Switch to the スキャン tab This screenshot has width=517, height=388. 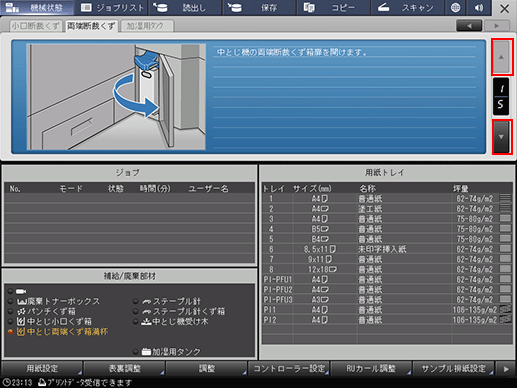(407, 7)
